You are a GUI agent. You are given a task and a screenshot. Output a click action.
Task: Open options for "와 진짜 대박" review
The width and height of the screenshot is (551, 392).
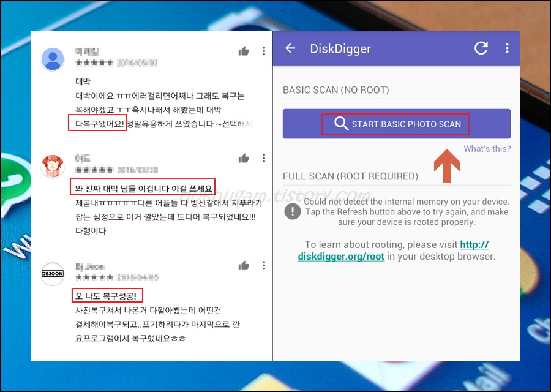tap(263, 158)
